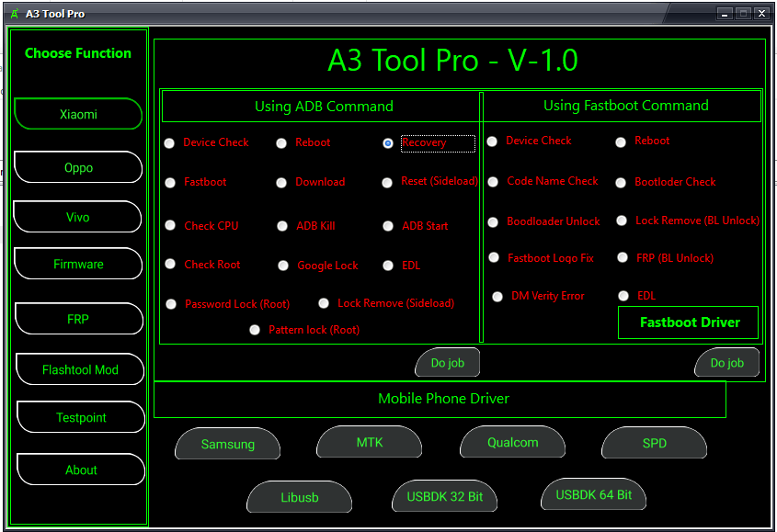Enable the Check CPU option
777x532 pixels.
coord(170,225)
